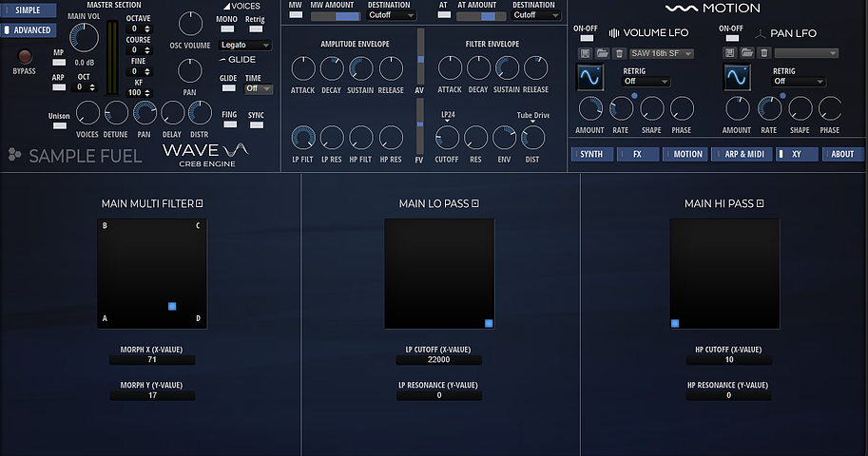
Task: Click the HP RES knob
Action: pos(391,138)
